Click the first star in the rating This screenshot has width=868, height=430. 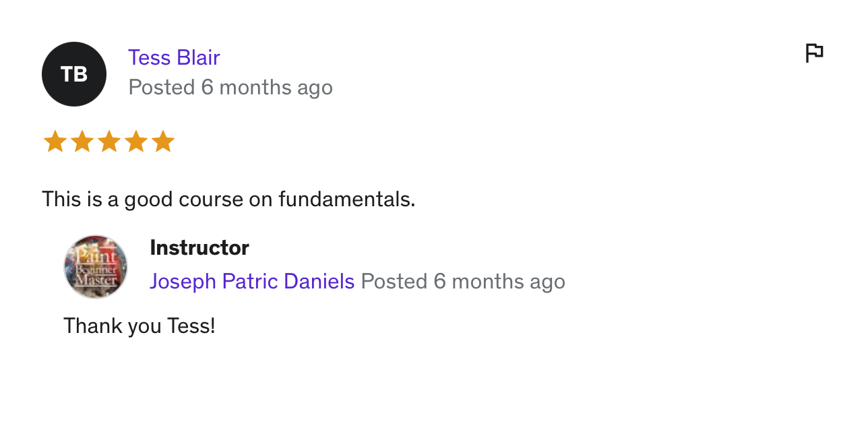click(55, 142)
